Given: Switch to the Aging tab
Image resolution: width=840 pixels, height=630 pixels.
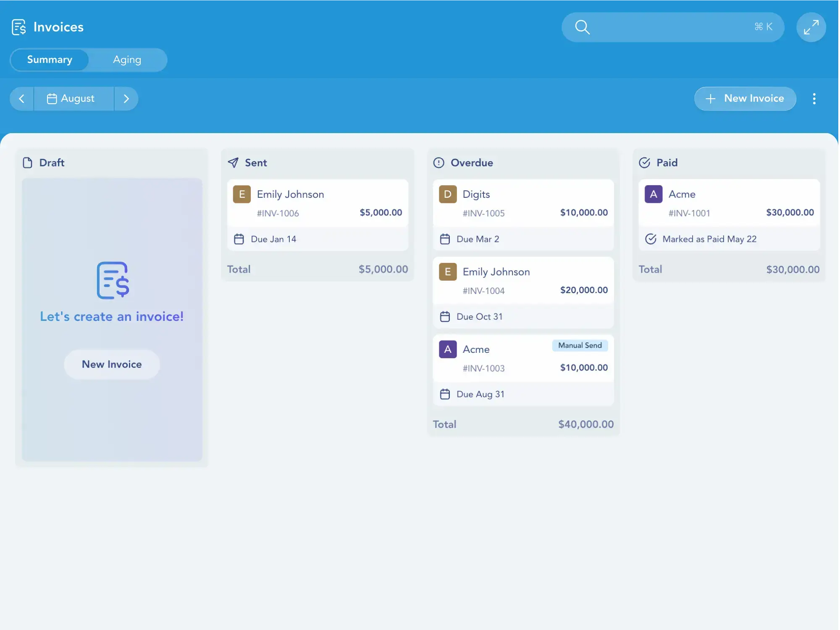Looking at the screenshot, I should click(x=127, y=60).
